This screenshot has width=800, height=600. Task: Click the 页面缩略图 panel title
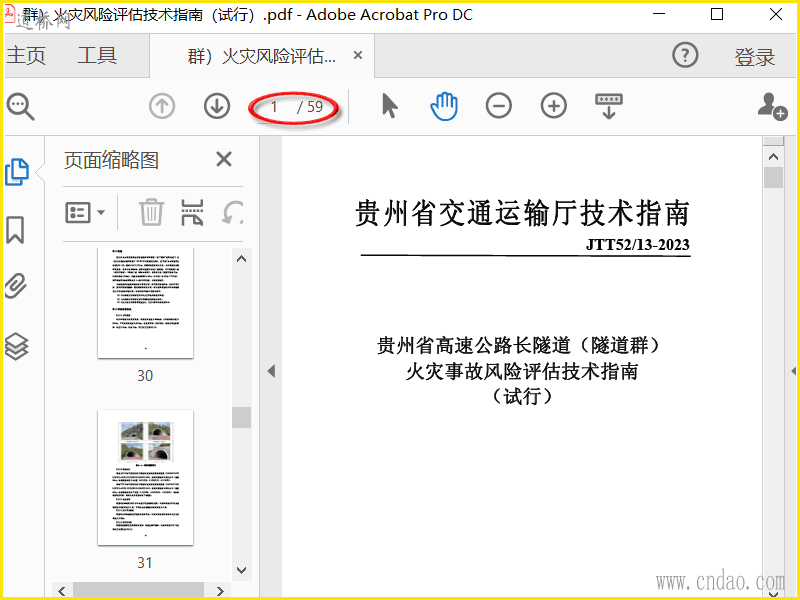tap(111, 160)
